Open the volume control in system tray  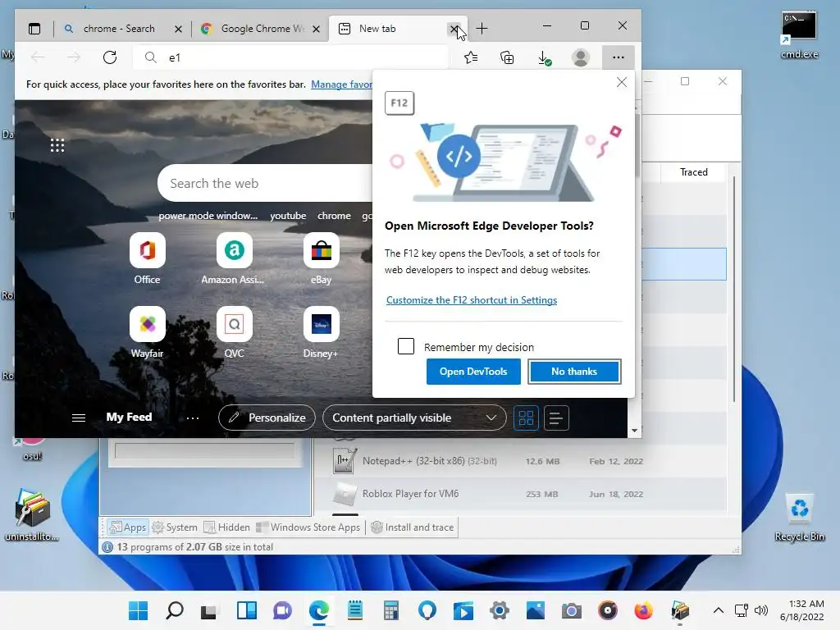tap(760, 610)
